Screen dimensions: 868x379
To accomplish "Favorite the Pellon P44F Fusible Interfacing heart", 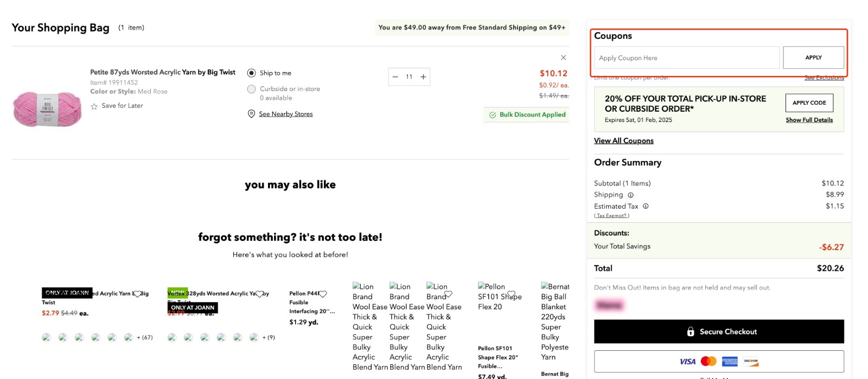I will coord(323,294).
